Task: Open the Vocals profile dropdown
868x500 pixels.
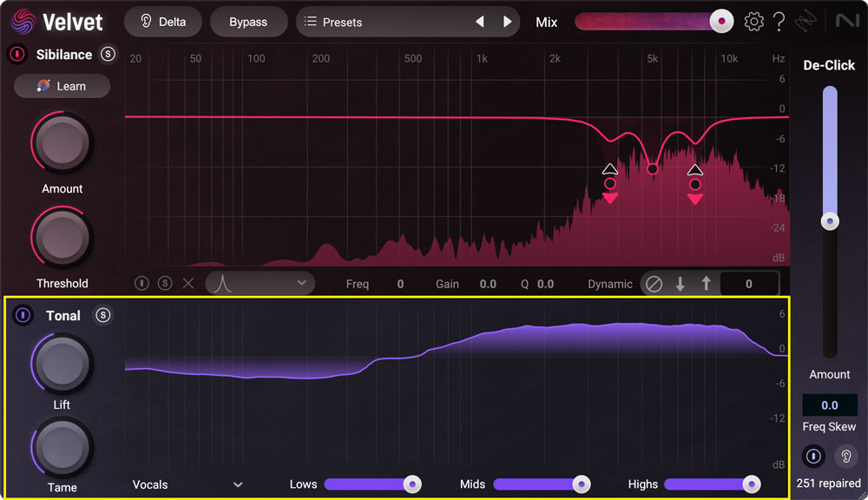Action: [187, 484]
